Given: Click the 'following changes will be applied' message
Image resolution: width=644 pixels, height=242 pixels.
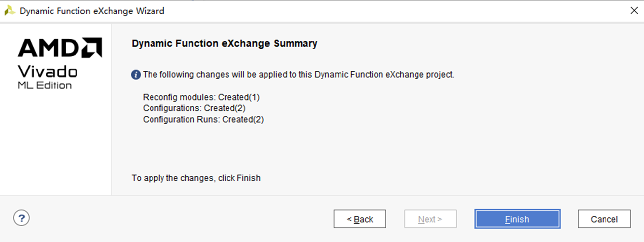Looking at the screenshot, I should 298,75.
